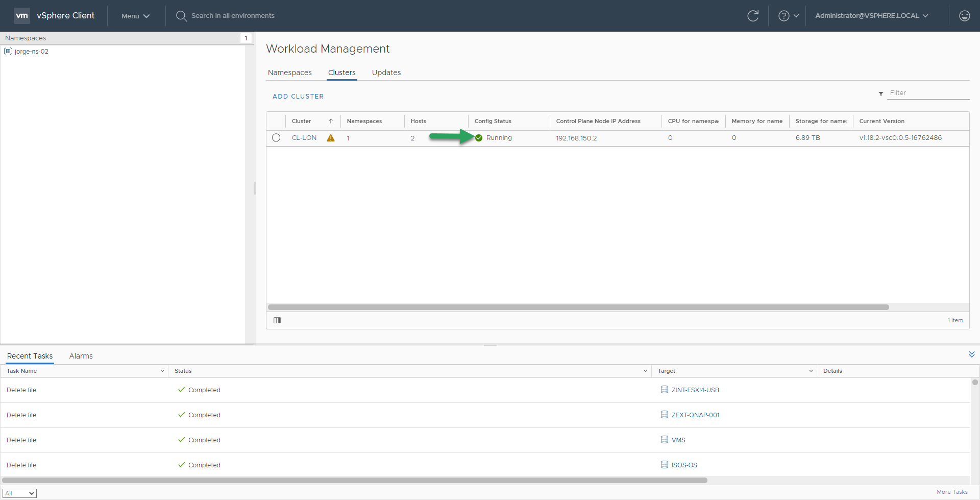Click the VMS datastore icon

pos(665,440)
